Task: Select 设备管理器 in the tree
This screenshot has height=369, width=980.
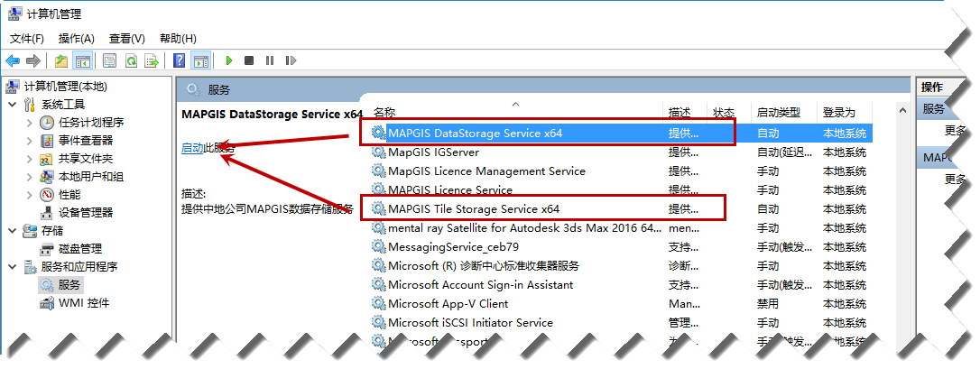Action: 86,213
